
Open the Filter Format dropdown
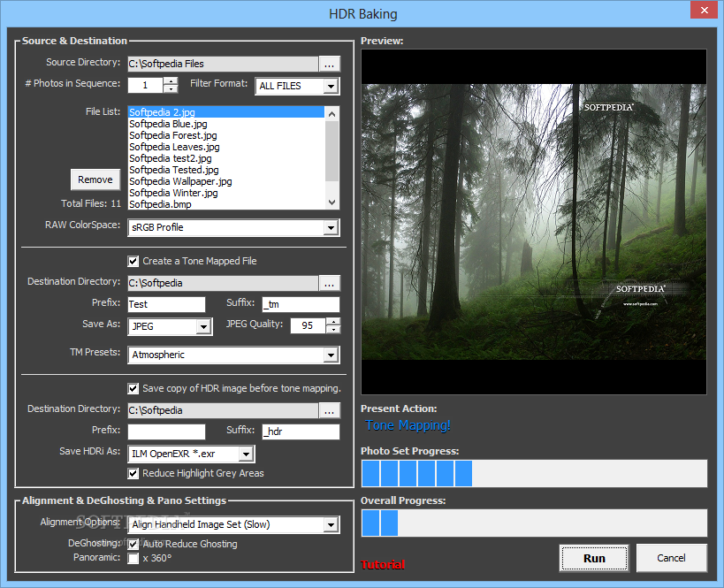330,87
